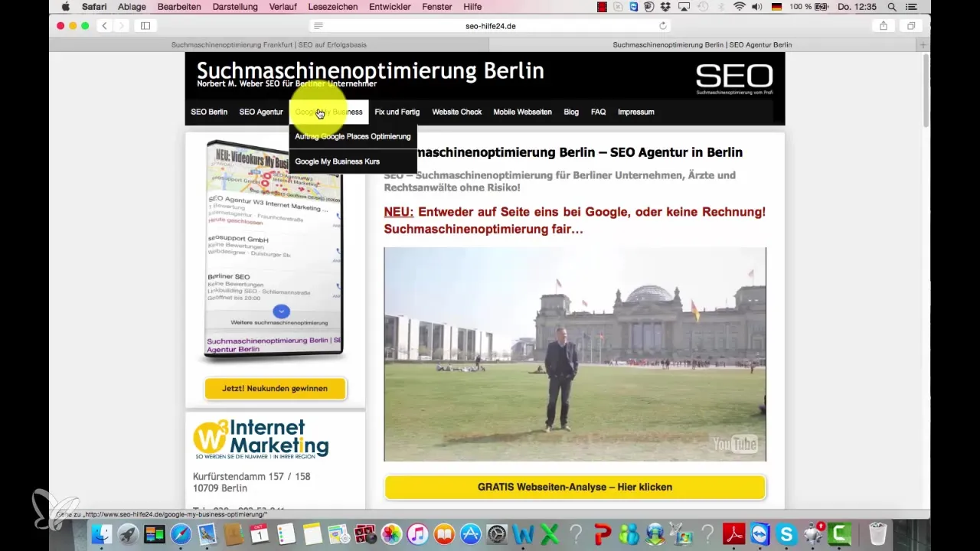This screenshot has height=551, width=980.
Task: Reload the page with the refresh icon
Action: 663,25
